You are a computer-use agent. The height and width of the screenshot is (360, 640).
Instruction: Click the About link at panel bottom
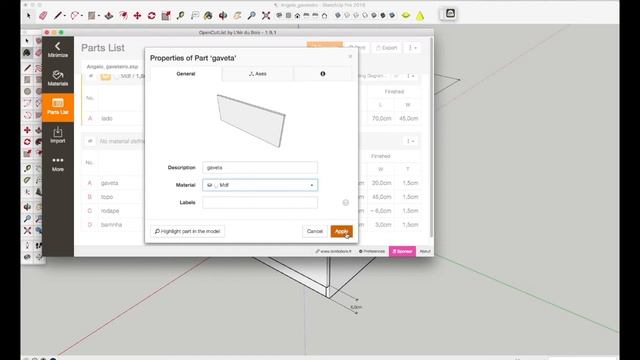tap(425, 251)
